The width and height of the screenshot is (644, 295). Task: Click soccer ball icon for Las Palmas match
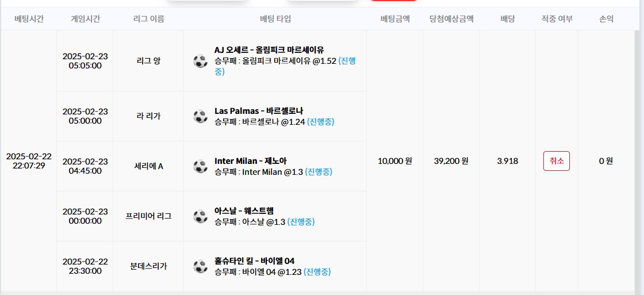200,116
